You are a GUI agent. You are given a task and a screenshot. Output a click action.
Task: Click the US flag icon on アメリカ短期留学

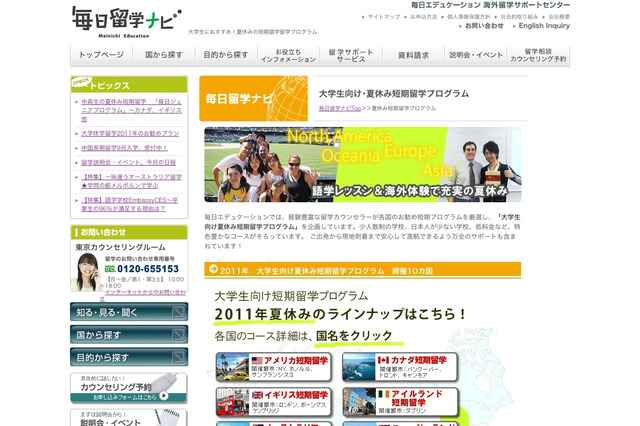[257, 361]
